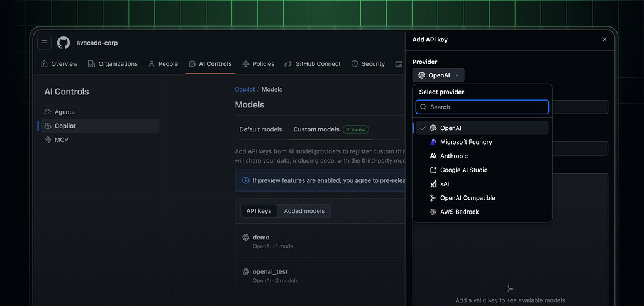
Task: Select the AI Controls tab
Action: pyautogui.click(x=210, y=64)
